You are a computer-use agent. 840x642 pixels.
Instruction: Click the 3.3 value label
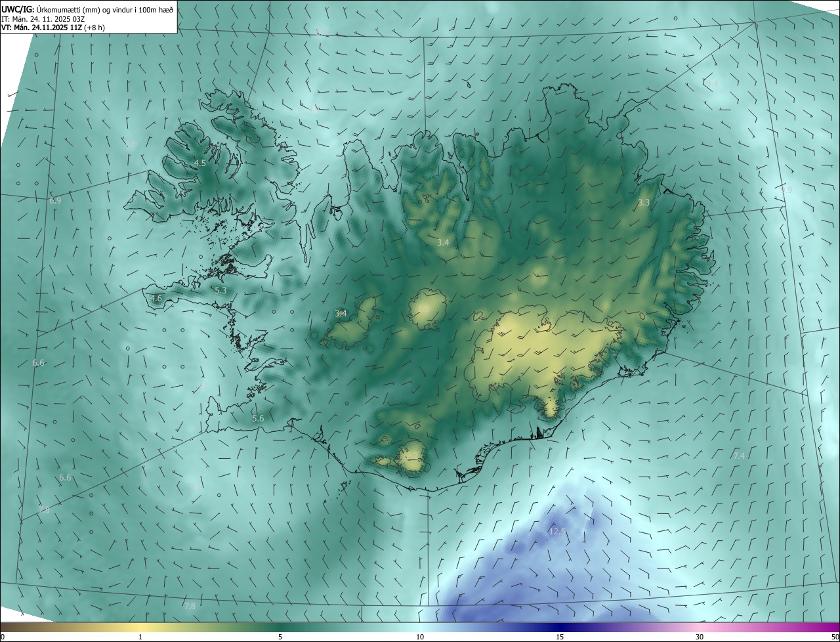[644, 203]
